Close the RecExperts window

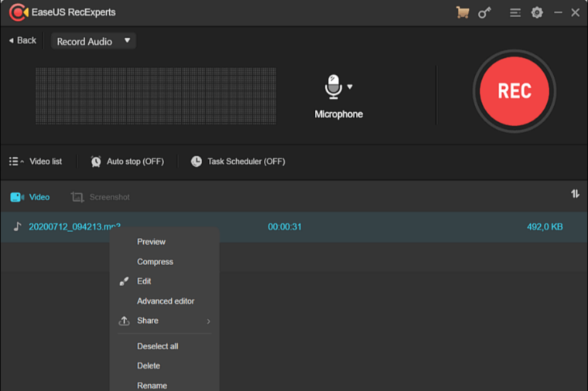(x=576, y=12)
